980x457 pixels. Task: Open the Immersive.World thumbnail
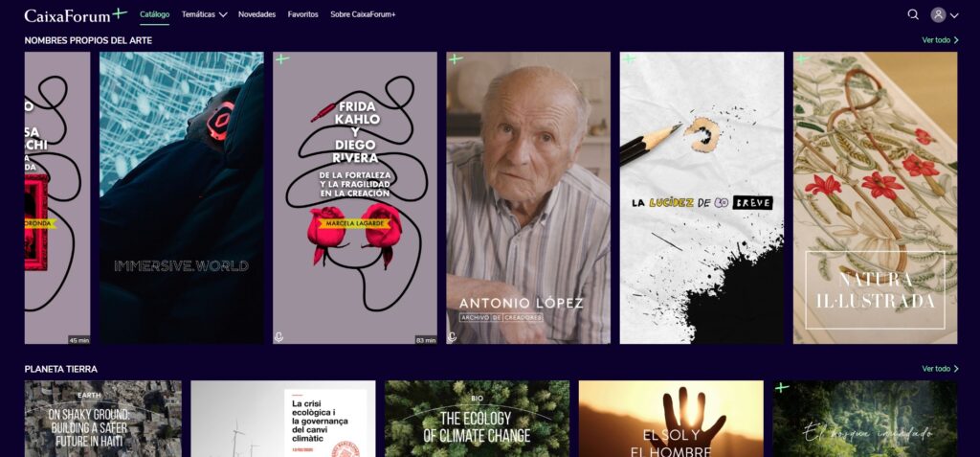[181, 197]
